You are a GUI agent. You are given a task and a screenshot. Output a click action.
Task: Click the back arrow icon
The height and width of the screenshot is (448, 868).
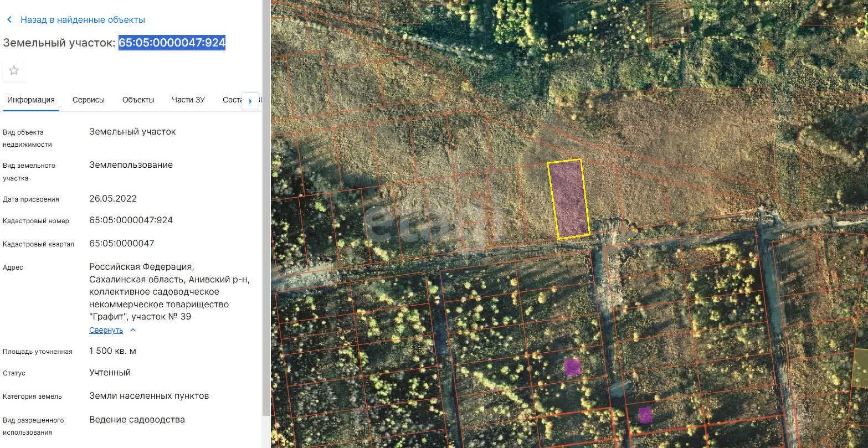pos(9,20)
